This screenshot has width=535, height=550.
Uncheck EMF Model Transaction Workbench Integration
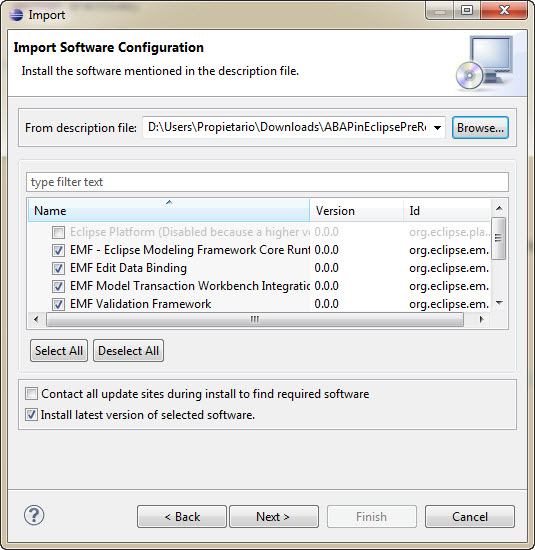tap(58, 286)
